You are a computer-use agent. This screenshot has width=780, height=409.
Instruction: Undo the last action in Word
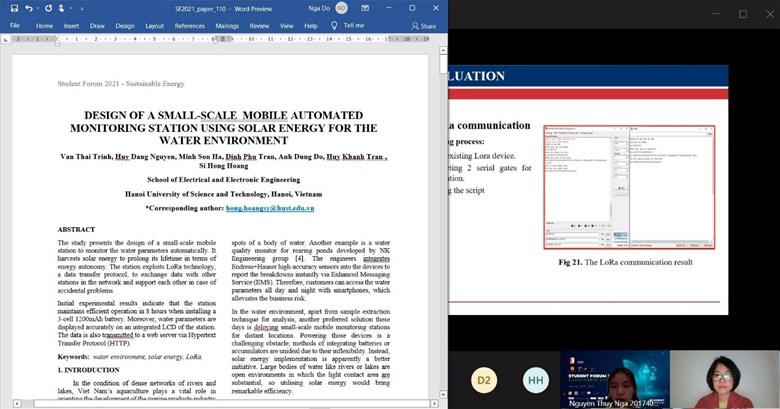28,8
